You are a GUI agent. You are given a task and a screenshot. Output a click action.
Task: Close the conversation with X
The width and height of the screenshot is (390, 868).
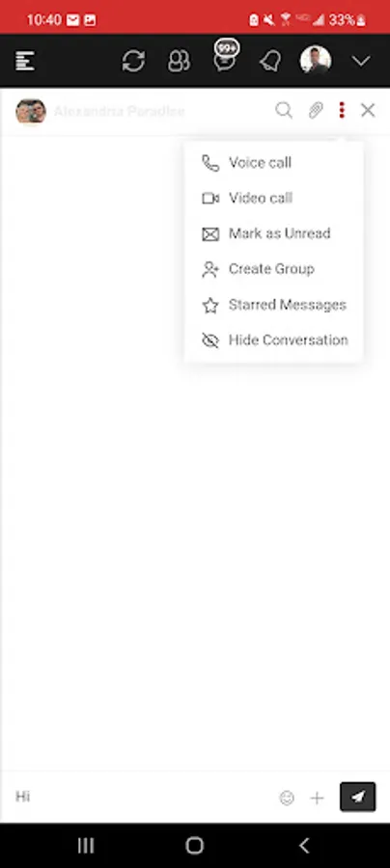pos(368,110)
